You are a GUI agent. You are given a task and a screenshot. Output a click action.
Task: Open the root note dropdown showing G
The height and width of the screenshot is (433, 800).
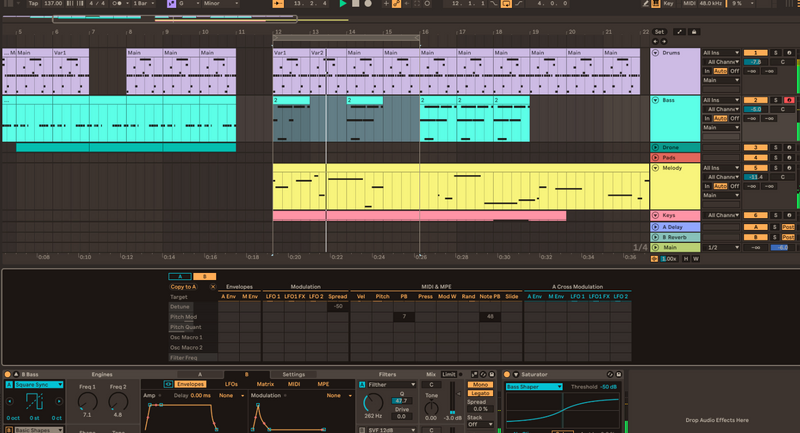[188, 4]
